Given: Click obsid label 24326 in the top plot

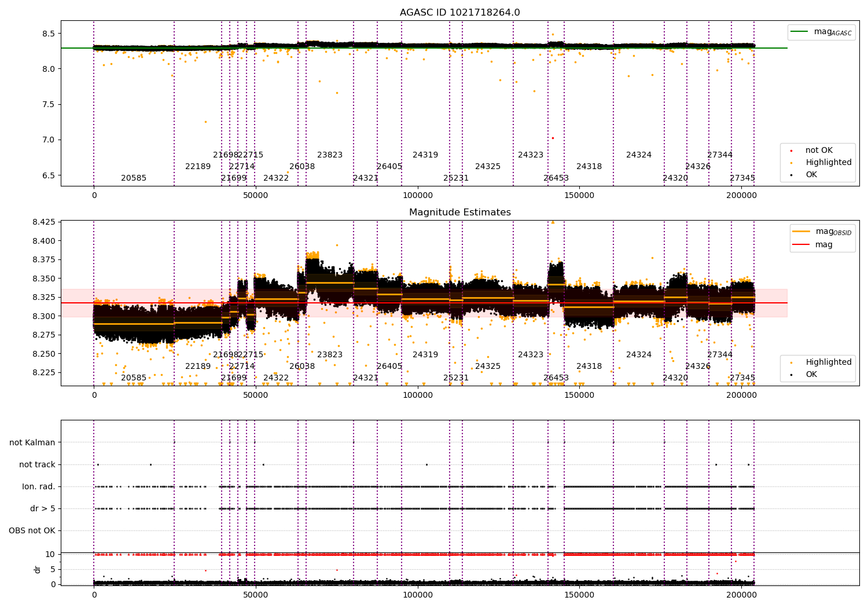Looking at the screenshot, I should tap(698, 167).
